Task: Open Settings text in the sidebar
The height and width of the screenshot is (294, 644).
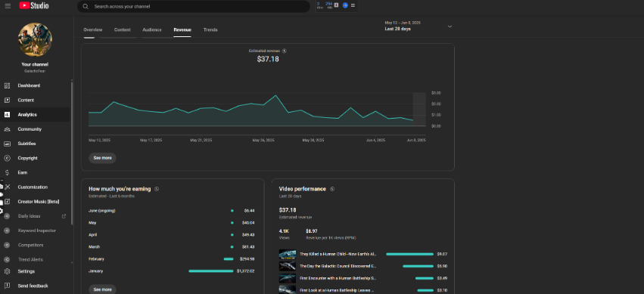Action: coord(26,271)
